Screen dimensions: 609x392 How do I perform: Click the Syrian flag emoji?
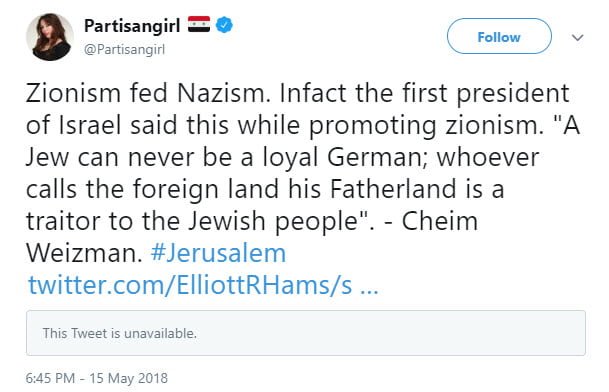click(199, 25)
